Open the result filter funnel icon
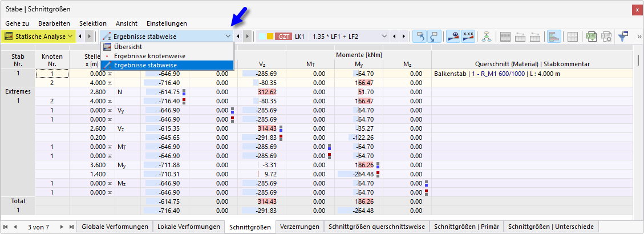The width and height of the screenshot is (644, 234). [x=623, y=36]
